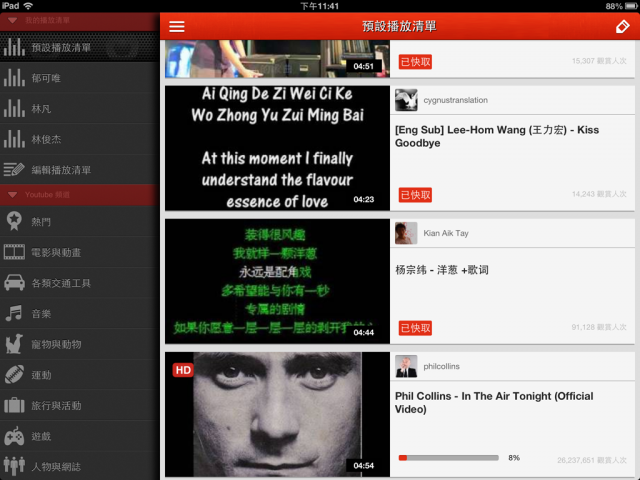The width and height of the screenshot is (640, 480).
Task: Click Kian Aik Tay avatar image
Action: tap(406, 233)
